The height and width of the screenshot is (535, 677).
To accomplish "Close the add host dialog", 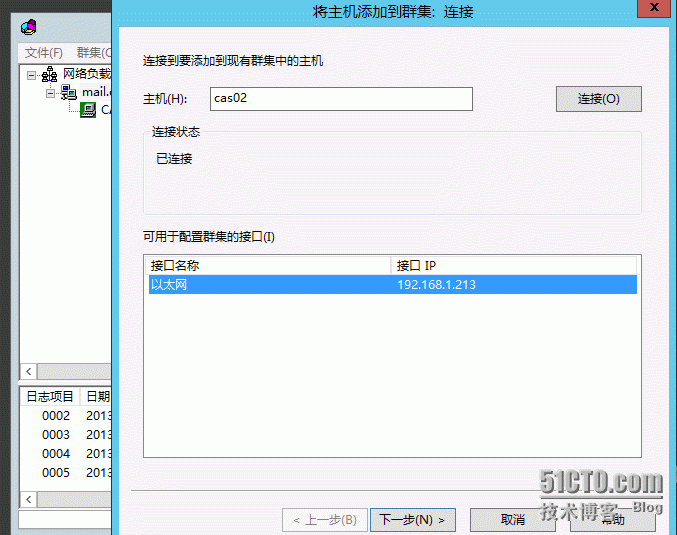I will pos(654,7).
